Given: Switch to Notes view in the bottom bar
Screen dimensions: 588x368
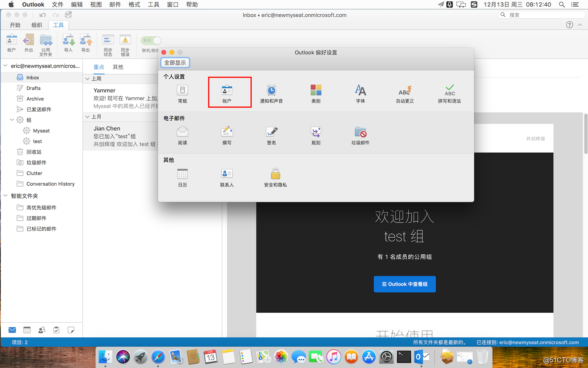Looking at the screenshot, I should (x=71, y=330).
